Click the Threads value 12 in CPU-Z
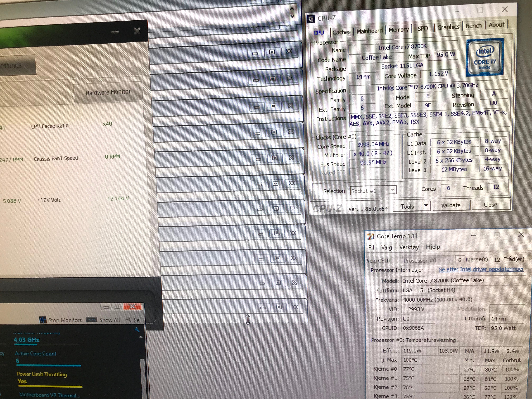The image size is (532, 399). (x=496, y=187)
